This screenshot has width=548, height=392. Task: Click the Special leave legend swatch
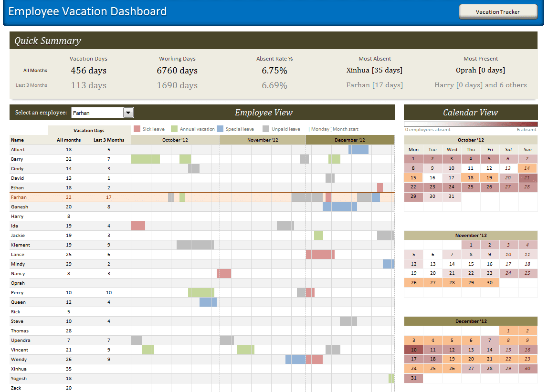click(x=219, y=129)
